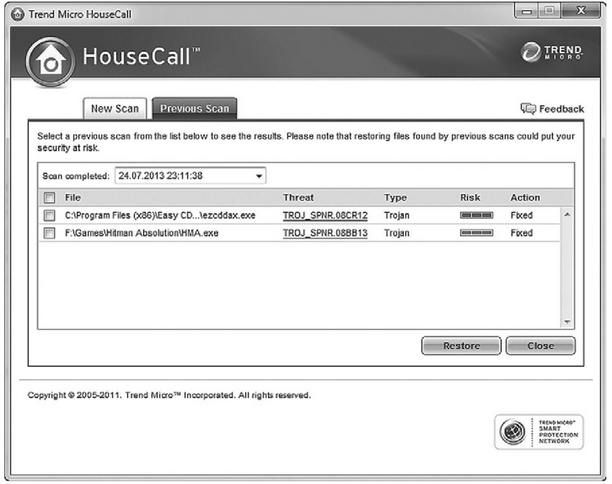This screenshot has height=484, width=612.
Task: Click the Risk column header
Action: point(470,198)
